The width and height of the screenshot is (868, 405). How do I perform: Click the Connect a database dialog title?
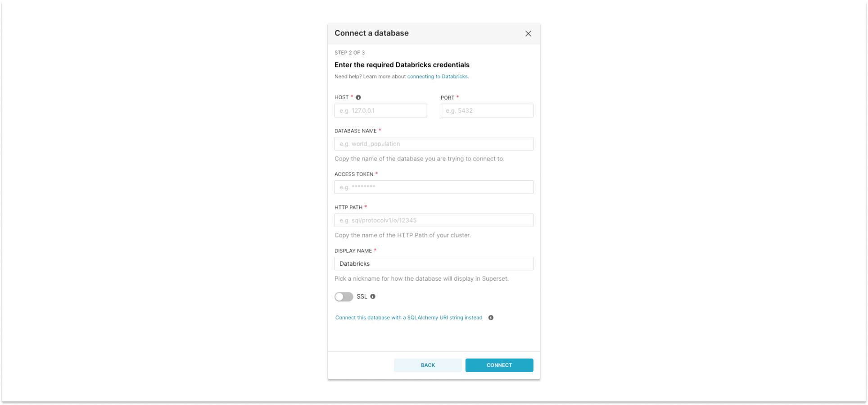point(371,33)
